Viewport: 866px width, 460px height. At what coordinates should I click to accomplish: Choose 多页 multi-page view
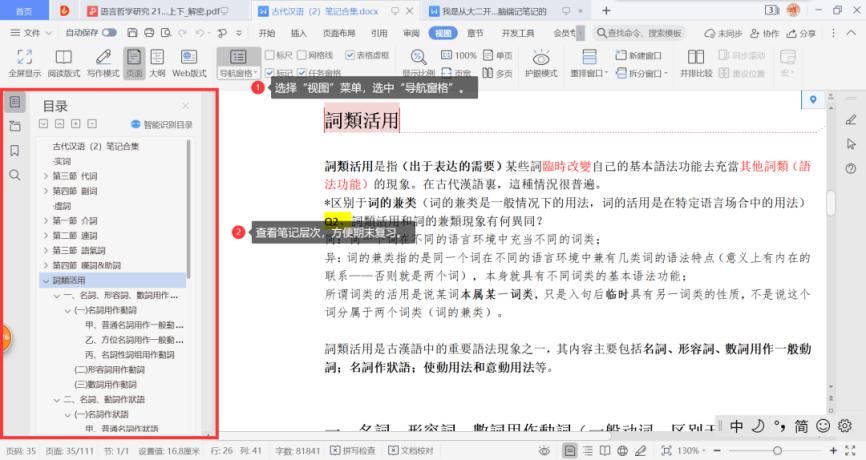tap(497, 73)
